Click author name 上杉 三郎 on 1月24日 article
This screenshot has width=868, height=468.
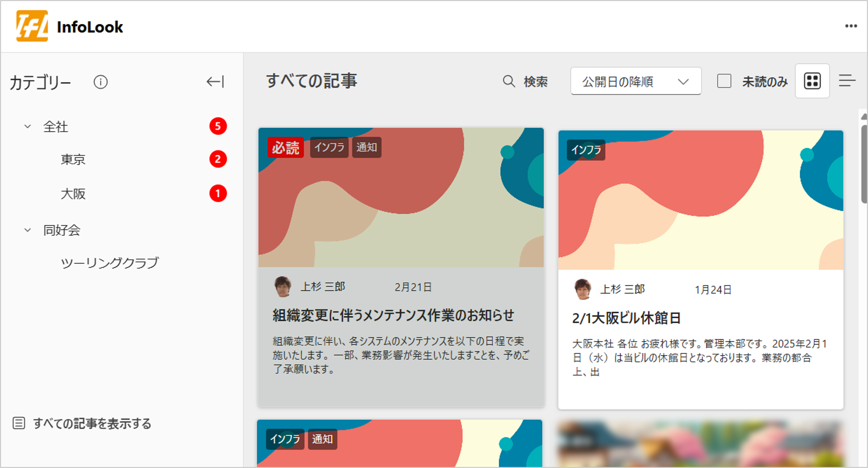[623, 289]
